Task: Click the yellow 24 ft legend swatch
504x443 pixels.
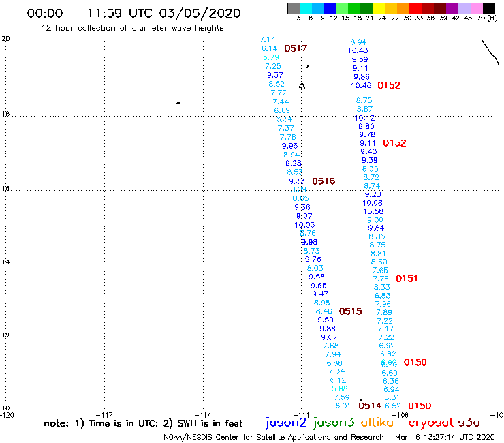Action: 379,8
